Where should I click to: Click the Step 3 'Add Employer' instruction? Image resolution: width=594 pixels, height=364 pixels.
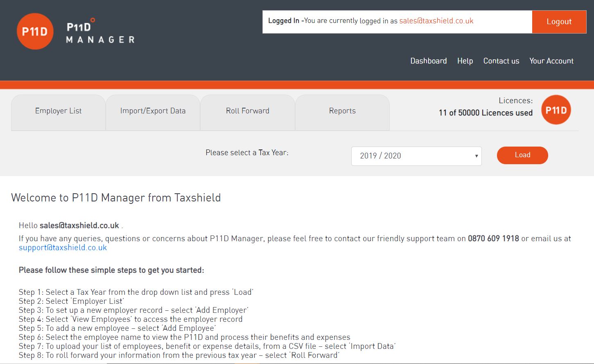tap(133, 310)
